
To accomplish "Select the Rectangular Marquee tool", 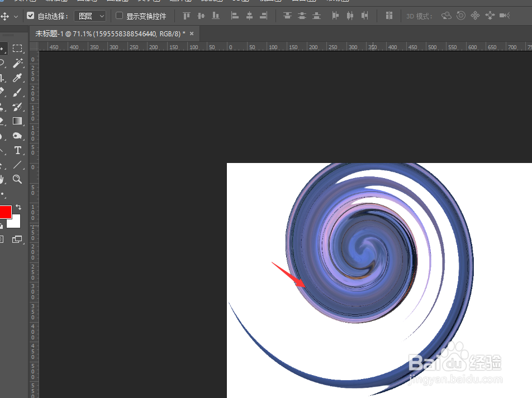I will point(17,48).
